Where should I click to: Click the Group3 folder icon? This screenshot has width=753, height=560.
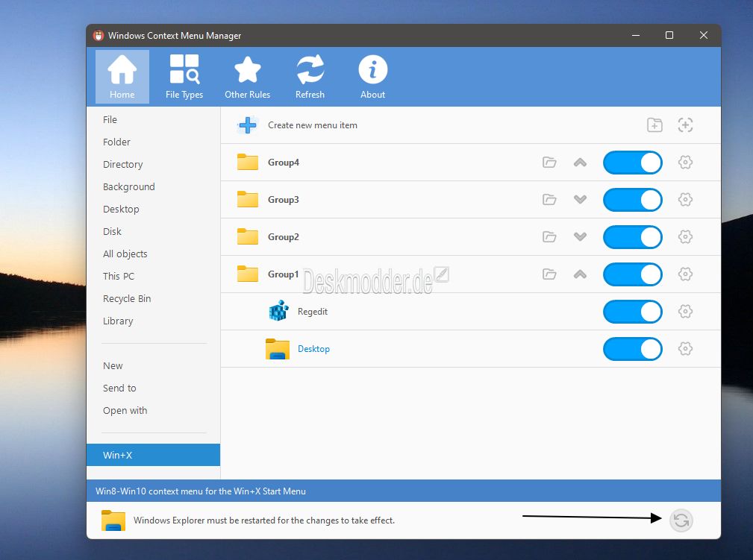(248, 200)
